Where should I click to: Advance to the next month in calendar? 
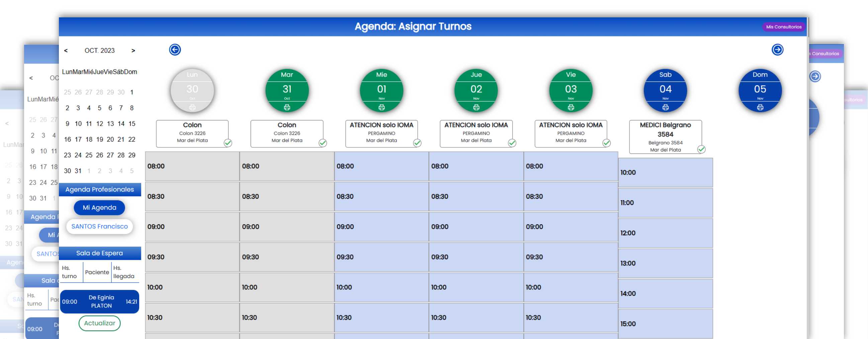133,50
